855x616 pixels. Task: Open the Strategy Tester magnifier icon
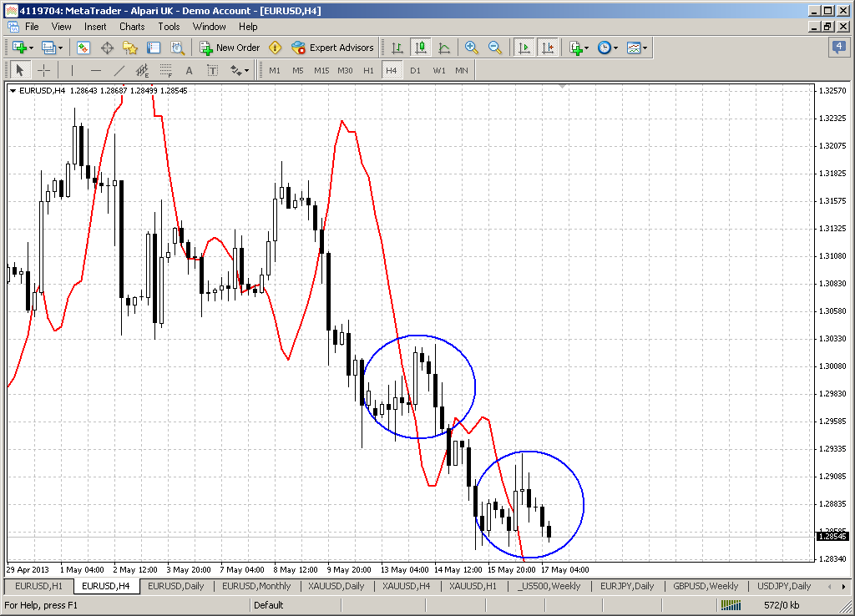click(x=177, y=48)
